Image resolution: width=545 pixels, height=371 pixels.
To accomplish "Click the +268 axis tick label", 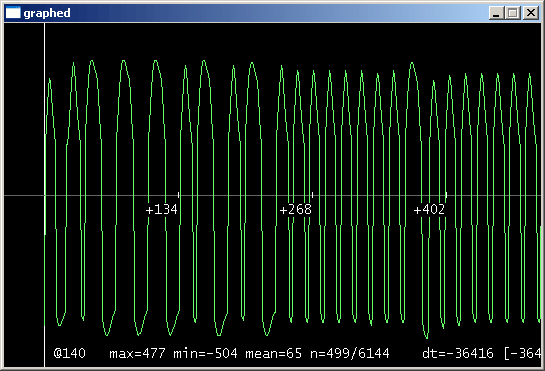I will pos(296,210).
